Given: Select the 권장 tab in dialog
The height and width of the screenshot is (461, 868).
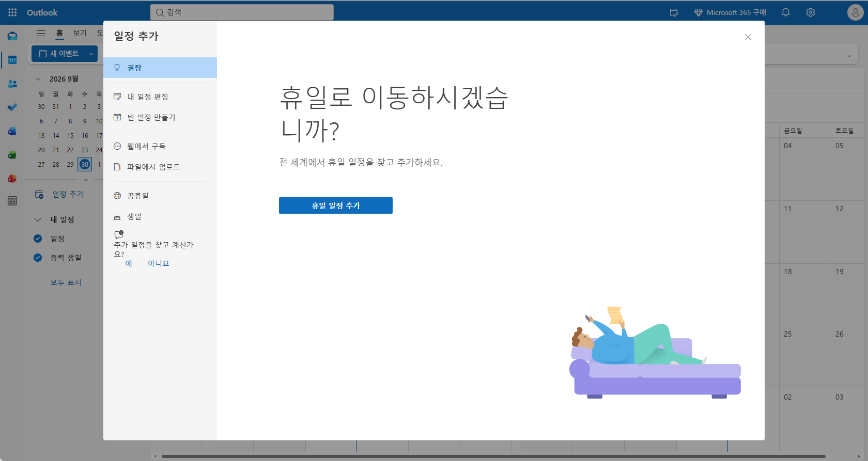Looking at the screenshot, I should [160, 68].
